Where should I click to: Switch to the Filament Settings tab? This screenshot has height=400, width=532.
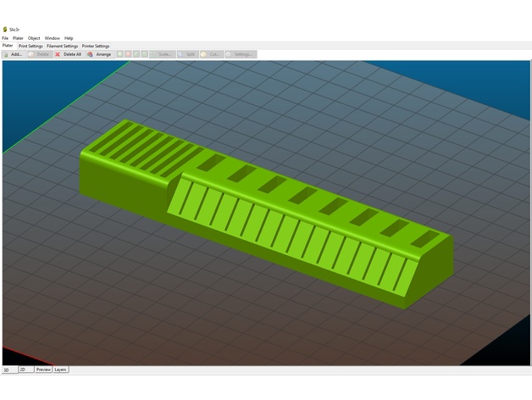point(62,46)
